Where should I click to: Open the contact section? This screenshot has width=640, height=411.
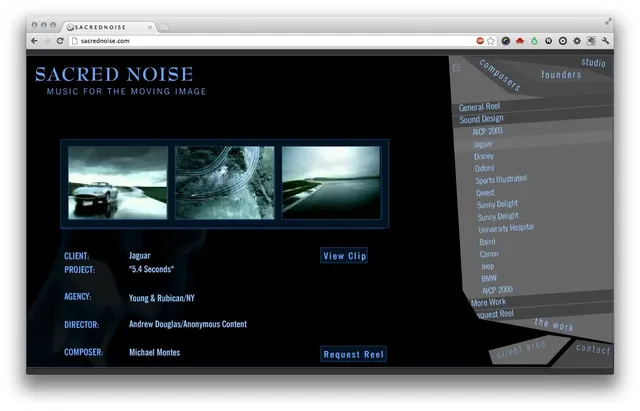tap(593, 349)
